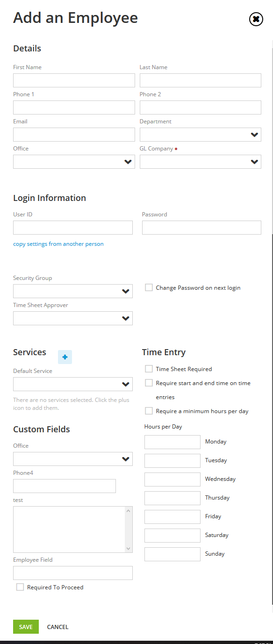Image resolution: width=273 pixels, height=644 pixels.
Task: Check Required To Proceed under Custom Fields
Action: click(x=20, y=587)
